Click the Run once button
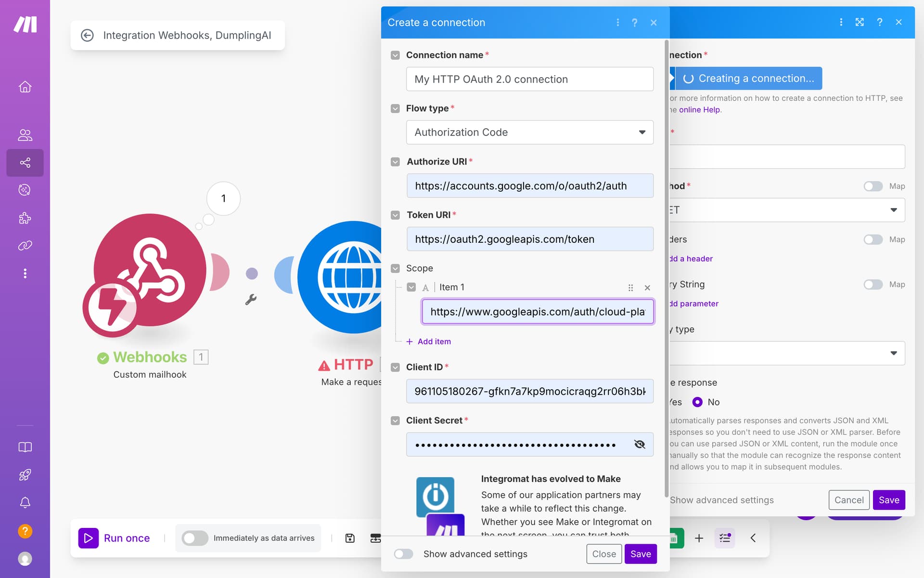Viewport: 924px width, 578px height. point(115,538)
